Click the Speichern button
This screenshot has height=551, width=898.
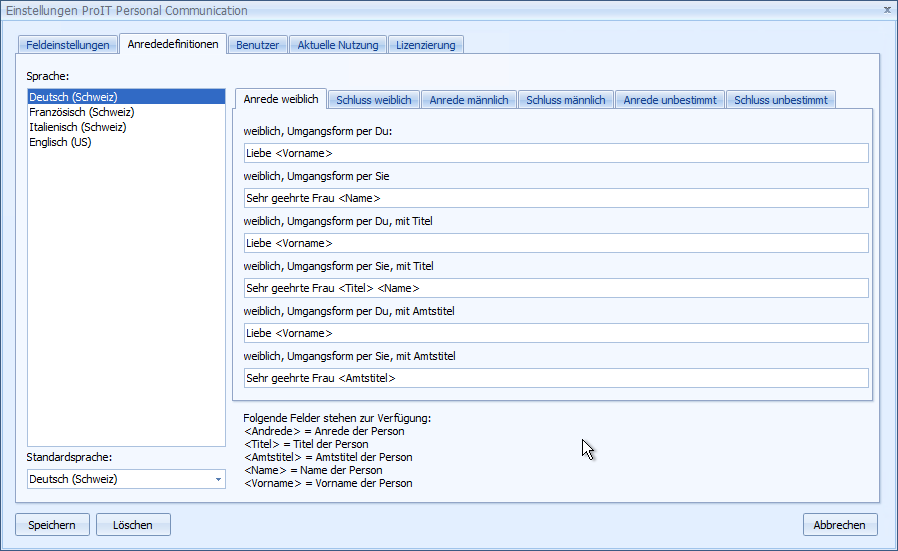(x=52, y=525)
